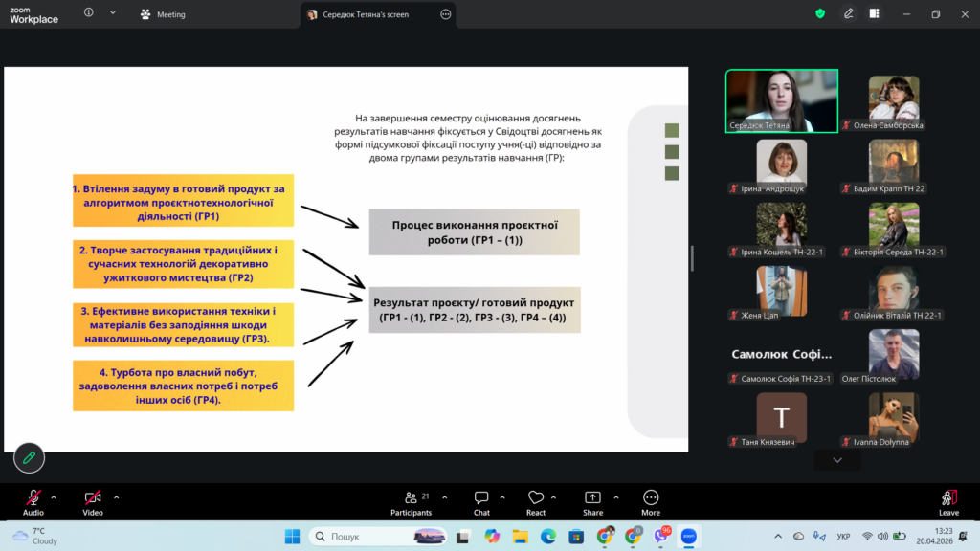Unmute the microphone with the Audio button
Screen dimensions: 980x551
click(33, 500)
